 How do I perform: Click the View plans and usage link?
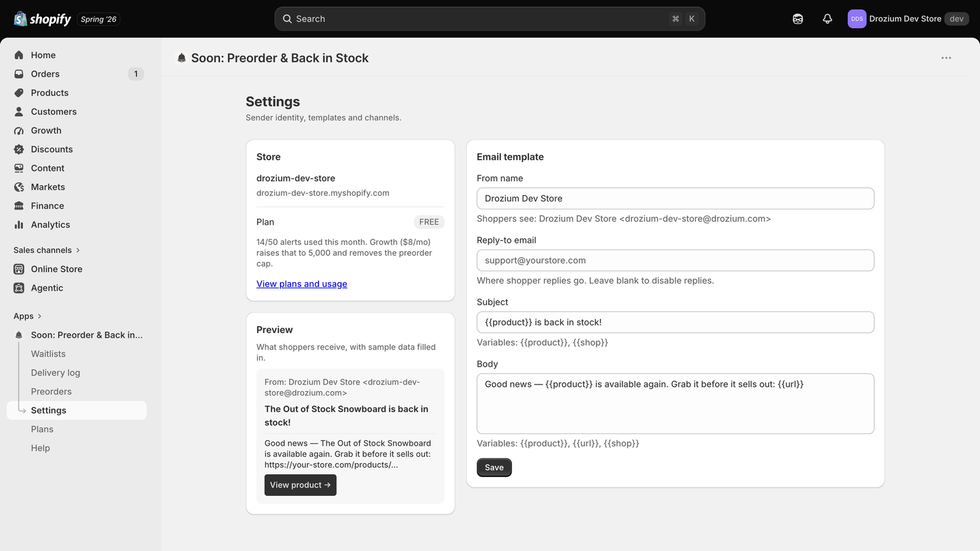pyautogui.click(x=302, y=284)
